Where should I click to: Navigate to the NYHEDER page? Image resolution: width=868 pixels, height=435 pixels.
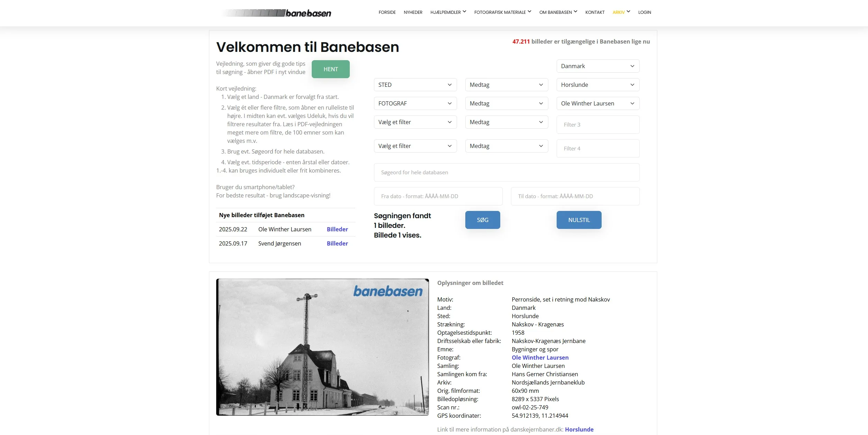click(x=412, y=12)
